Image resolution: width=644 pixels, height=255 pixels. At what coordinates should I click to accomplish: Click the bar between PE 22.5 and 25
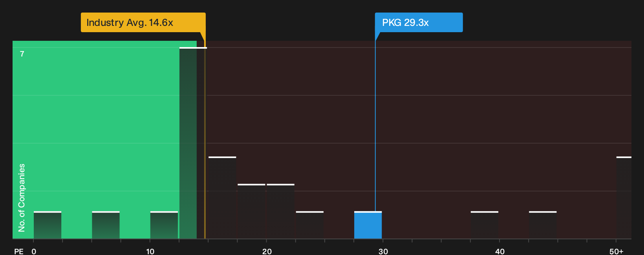click(310, 225)
